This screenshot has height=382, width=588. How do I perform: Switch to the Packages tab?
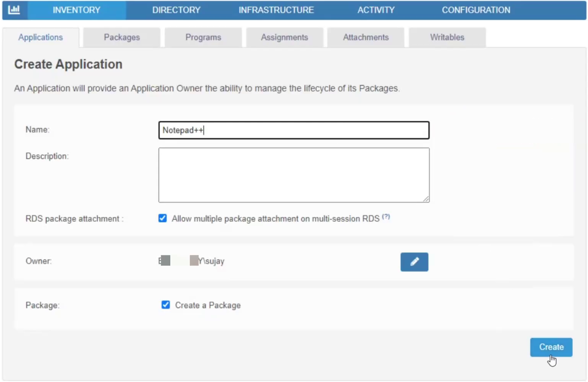pos(122,37)
